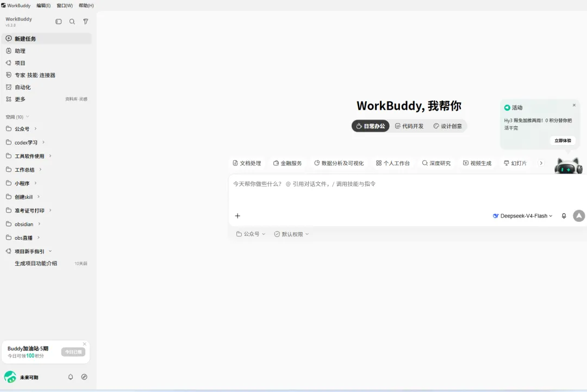This screenshot has height=392, width=587.
Task: Open the 未来可期 user profile avatar
Action: (x=10, y=377)
